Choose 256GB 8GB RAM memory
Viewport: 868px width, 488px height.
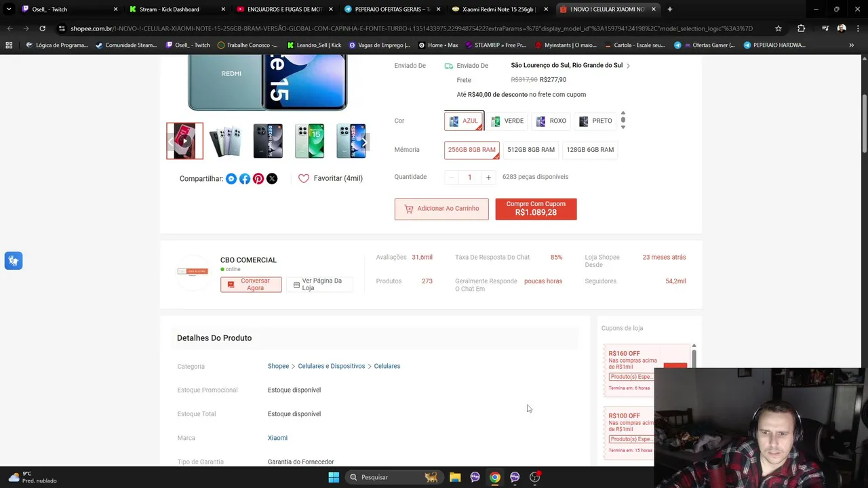pyautogui.click(x=472, y=150)
